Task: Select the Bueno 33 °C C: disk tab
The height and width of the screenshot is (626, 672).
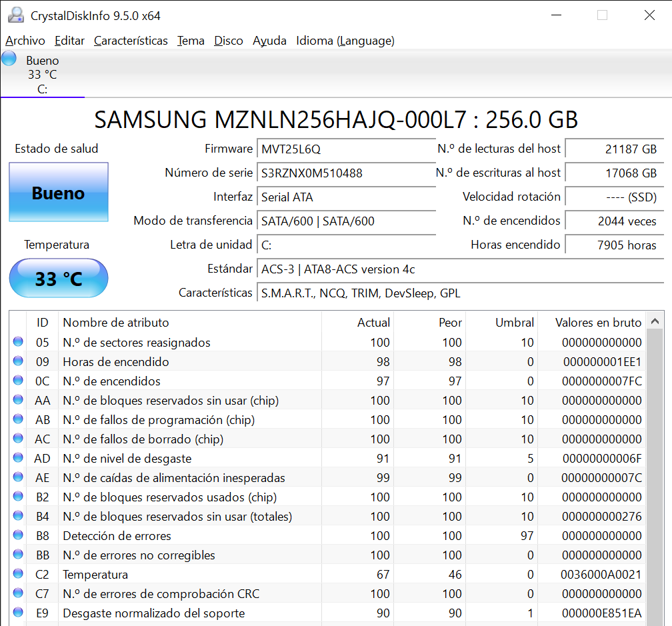Action: click(42, 75)
